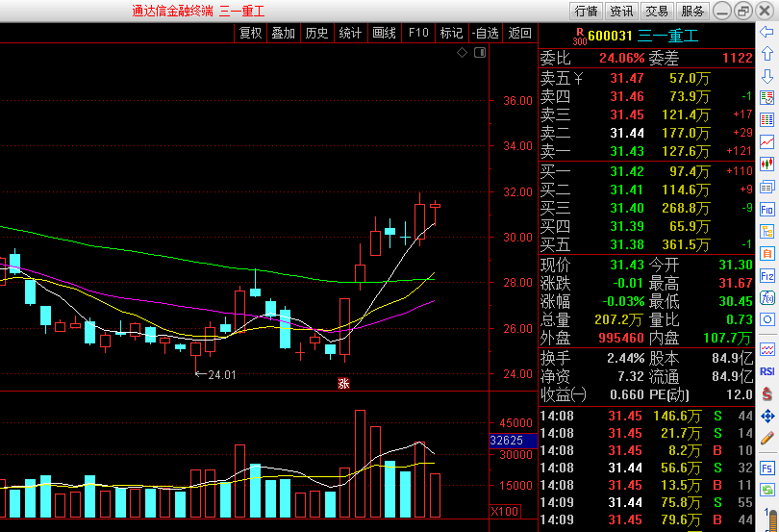Expand the 复权 adjustment options
The height and width of the screenshot is (532, 779).
tap(250, 33)
